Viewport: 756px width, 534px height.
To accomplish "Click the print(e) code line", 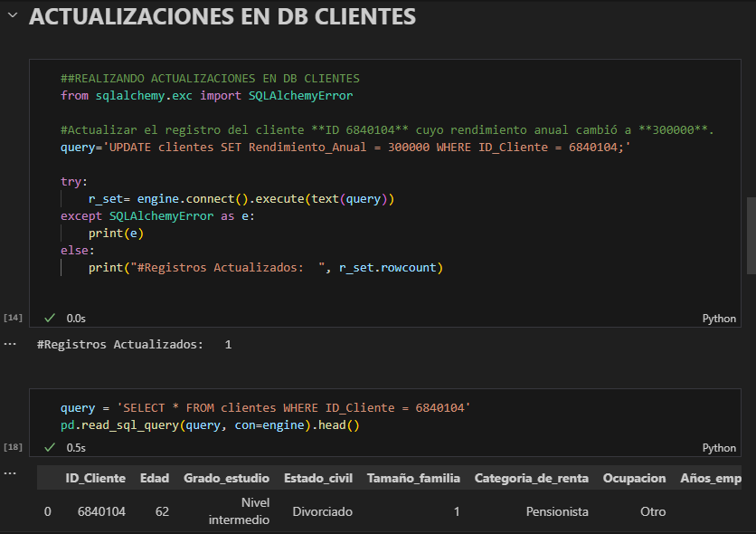I will (116, 233).
